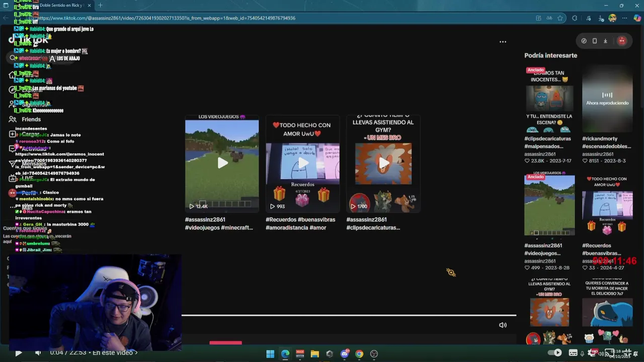Open the #rickandmorty #escenasdedobles sidebar caption
Viewport: 644px width, 362px height.
coord(607,142)
